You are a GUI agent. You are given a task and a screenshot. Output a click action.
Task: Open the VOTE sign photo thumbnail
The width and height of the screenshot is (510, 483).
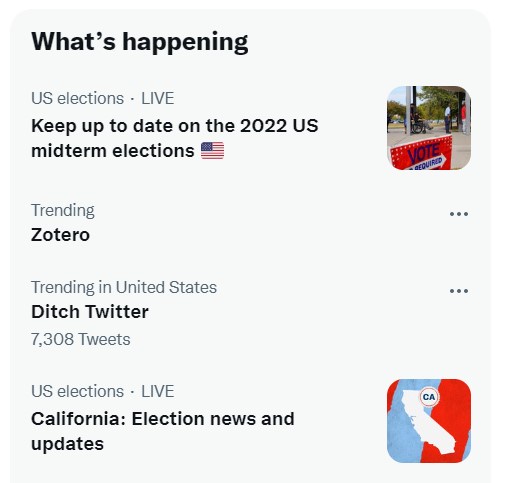point(429,128)
